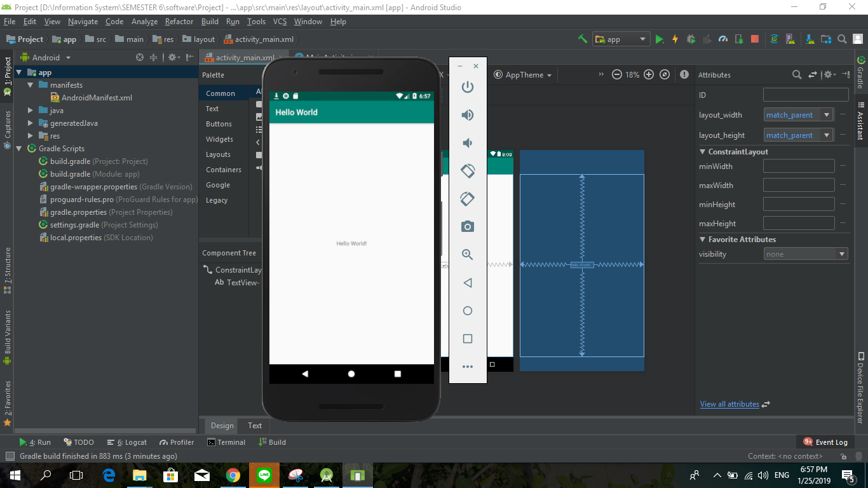Open the AVD Manager from the toolbar
Viewport: 868px width, 488px height.
[790, 39]
